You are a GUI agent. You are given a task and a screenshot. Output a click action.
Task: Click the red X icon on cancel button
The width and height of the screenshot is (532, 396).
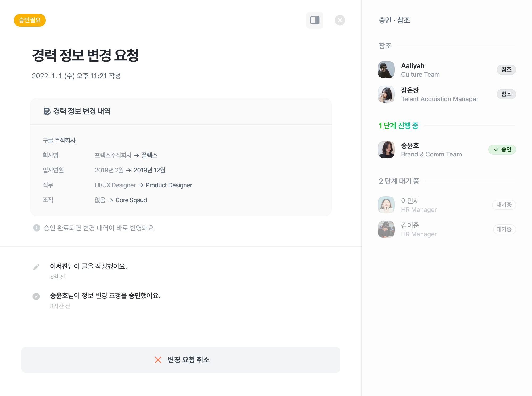click(x=158, y=360)
